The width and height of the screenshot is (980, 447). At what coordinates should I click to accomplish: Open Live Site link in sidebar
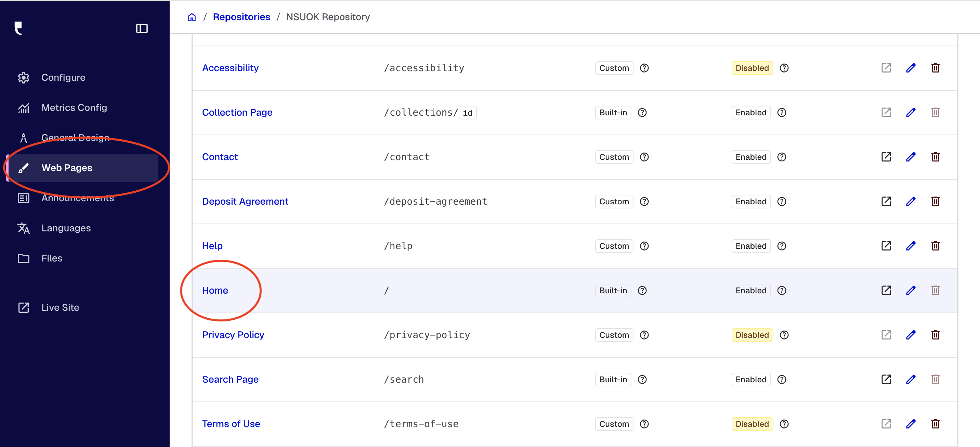pos(60,308)
